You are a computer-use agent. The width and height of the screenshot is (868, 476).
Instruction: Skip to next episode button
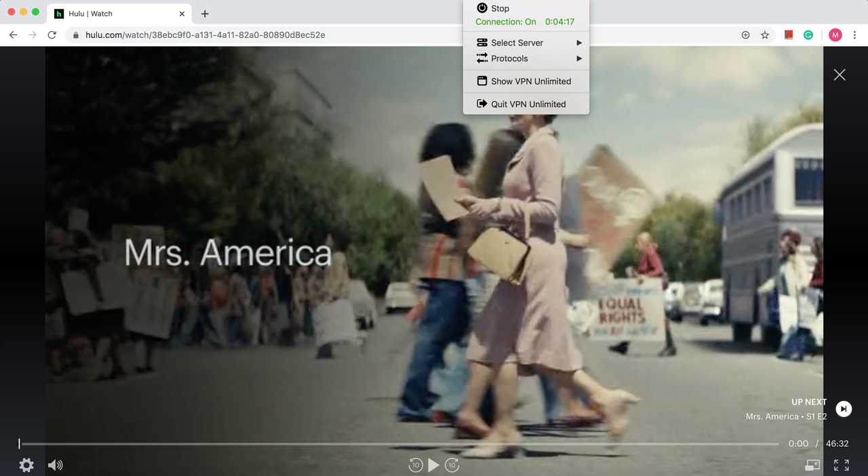coord(844,409)
